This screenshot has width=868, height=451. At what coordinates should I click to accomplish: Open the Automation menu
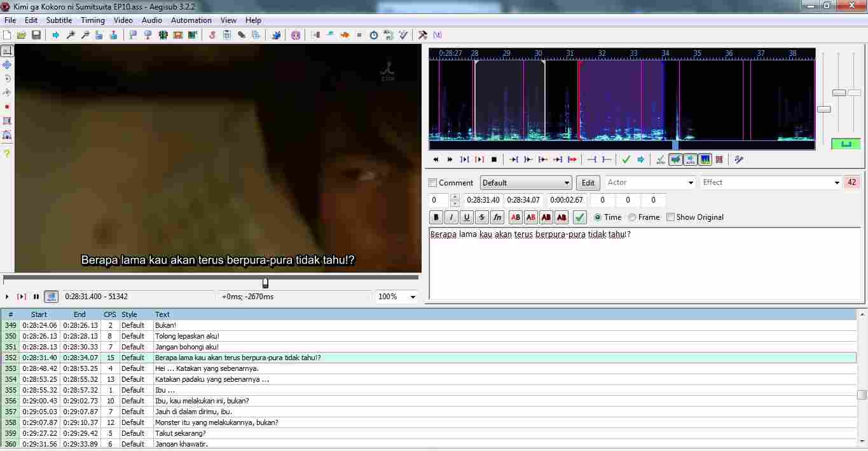[x=191, y=20]
